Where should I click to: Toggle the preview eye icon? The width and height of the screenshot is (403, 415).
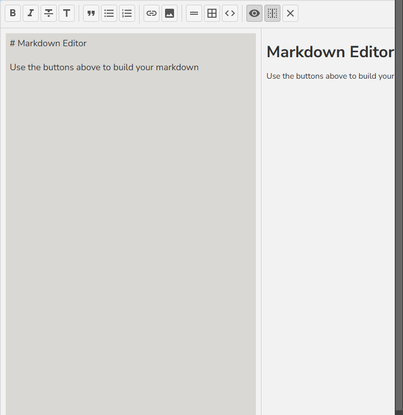click(x=254, y=13)
